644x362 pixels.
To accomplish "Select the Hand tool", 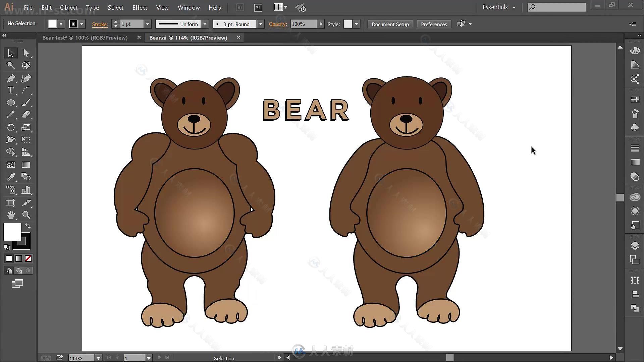I will (x=11, y=215).
